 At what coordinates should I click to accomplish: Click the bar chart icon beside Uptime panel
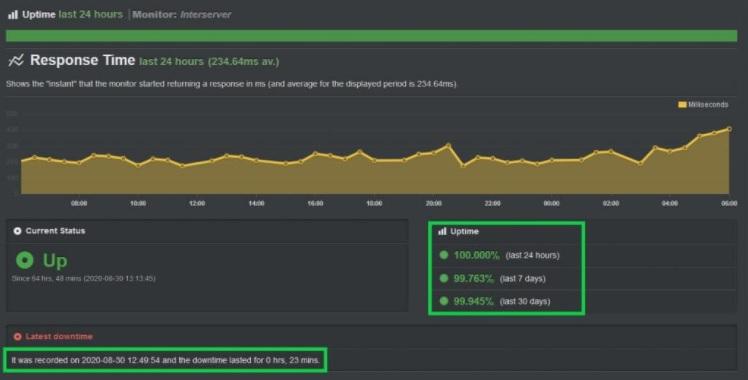tap(442, 231)
